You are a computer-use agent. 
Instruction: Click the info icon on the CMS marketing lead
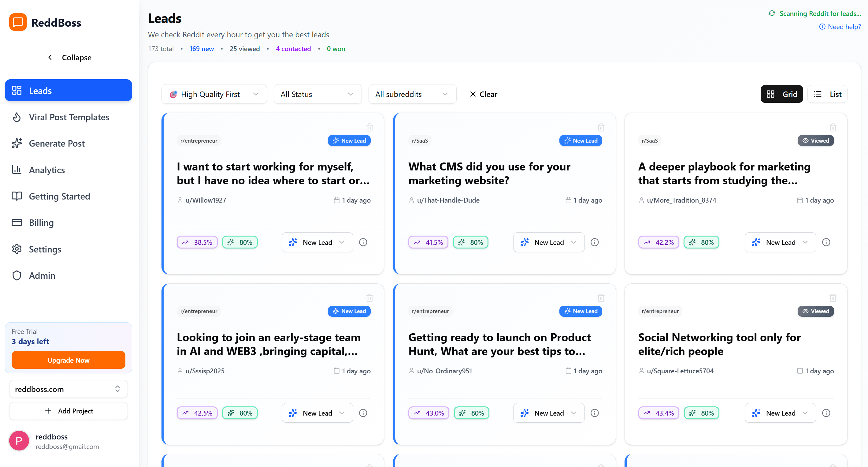(594, 242)
